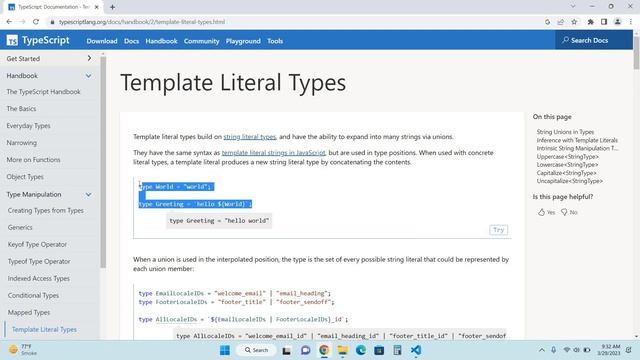Image resolution: width=640 pixels, height=360 pixels.
Task: Follow the template literal strings in JavaScript link
Action: tap(273, 153)
